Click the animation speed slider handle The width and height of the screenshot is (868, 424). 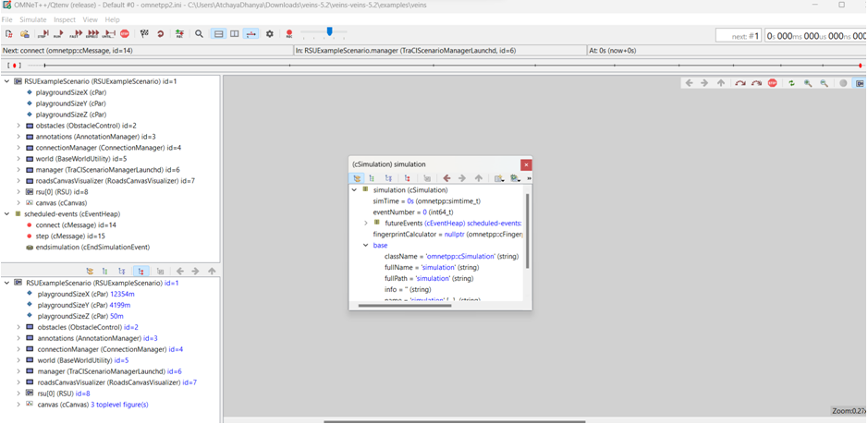click(x=329, y=32)
